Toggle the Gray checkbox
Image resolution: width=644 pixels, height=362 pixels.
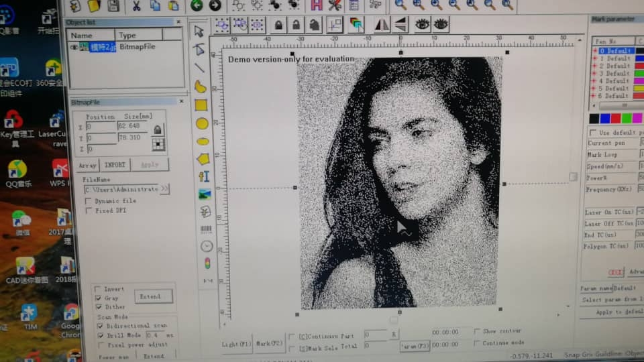pyautogui.click(x=98, y=298)
